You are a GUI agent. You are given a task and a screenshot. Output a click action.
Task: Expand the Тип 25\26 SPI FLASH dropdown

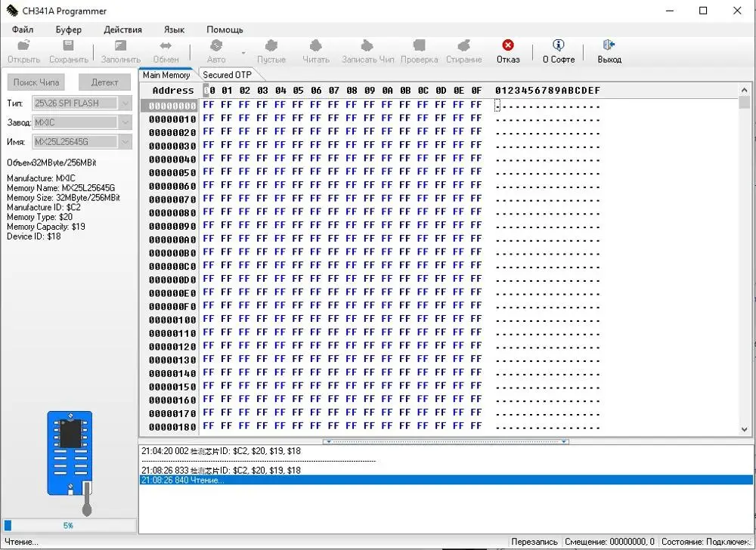point(125,103)
